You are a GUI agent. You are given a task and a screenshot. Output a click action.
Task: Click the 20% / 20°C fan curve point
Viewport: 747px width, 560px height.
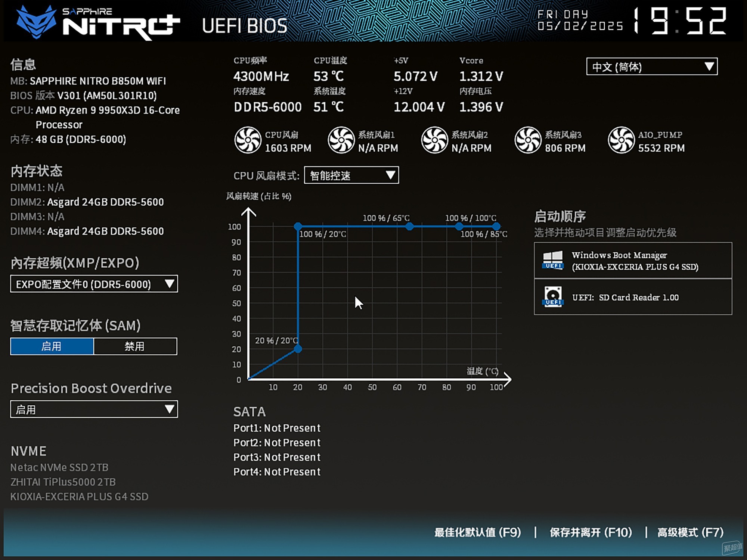298,349
